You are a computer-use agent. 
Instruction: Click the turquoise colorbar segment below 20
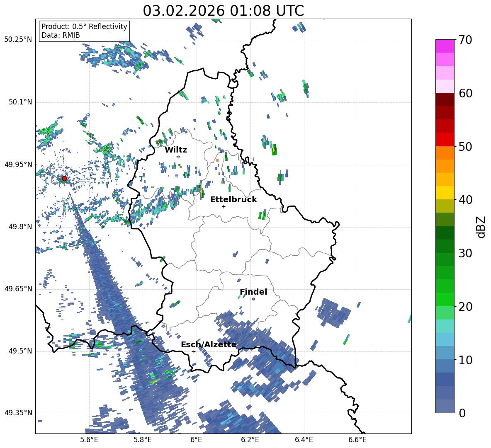click(x=445, y=326)
